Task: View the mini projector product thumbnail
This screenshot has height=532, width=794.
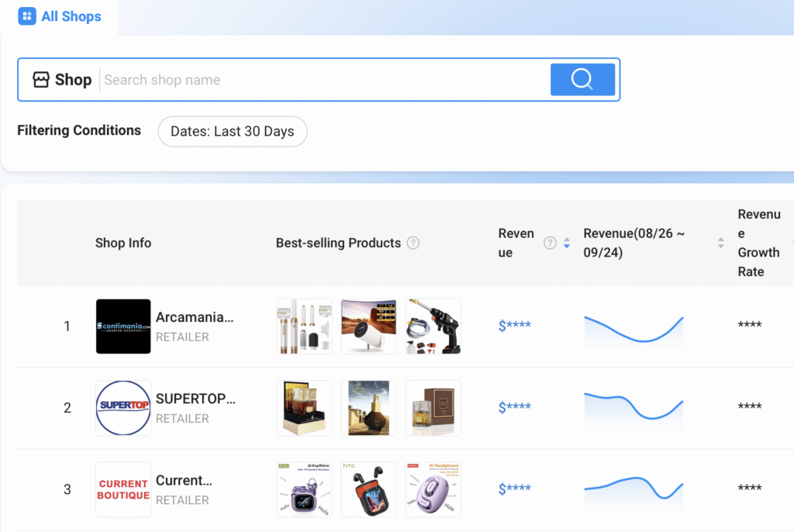Action: pyautogui.click(x=368, y=326)
